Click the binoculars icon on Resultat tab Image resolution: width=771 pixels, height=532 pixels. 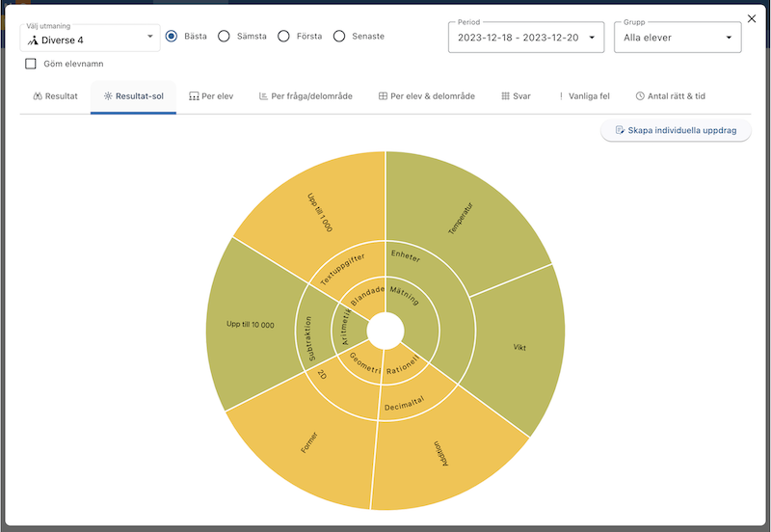pos(38,96)
